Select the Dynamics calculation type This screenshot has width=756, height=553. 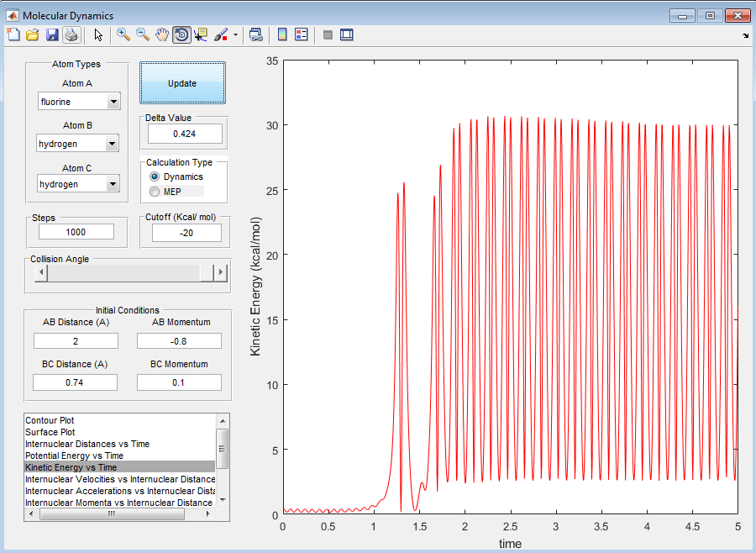pyautogui.click(x=154, y=177)
